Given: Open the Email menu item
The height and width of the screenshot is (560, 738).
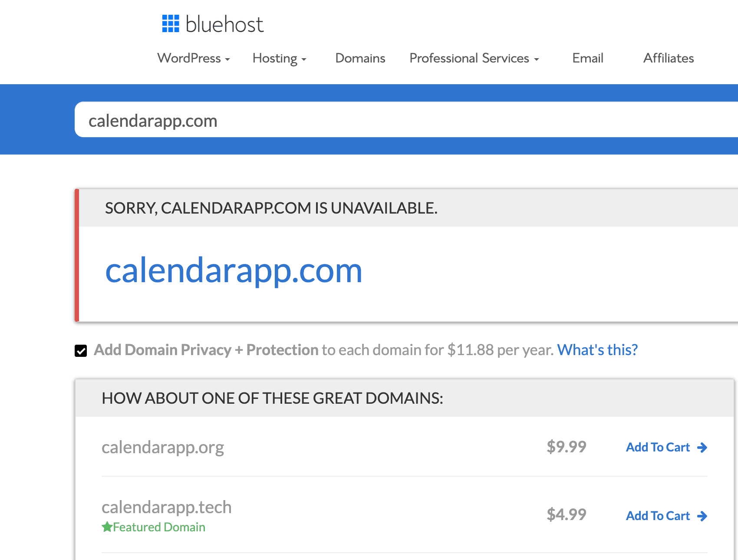Looking at the screenshot, I should (x=587, y=58).
